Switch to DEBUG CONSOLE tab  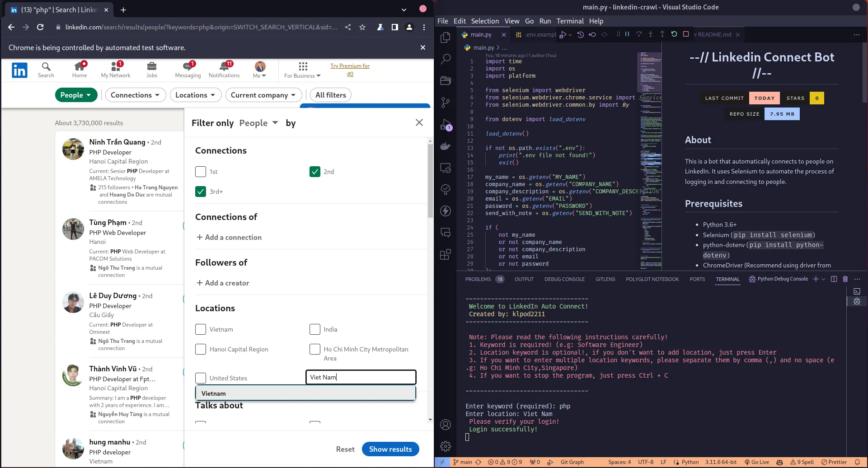564,279
